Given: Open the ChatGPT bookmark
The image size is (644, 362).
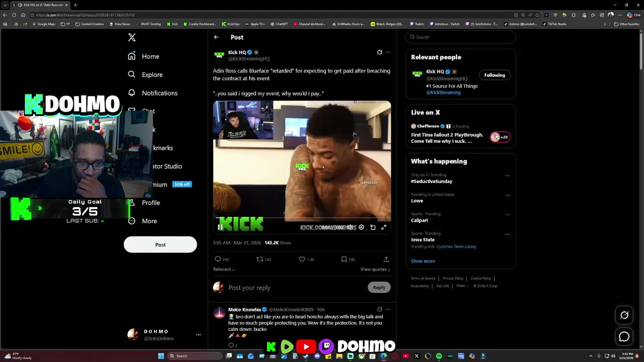Looking at the screenshot, I should tap(279, 24).
